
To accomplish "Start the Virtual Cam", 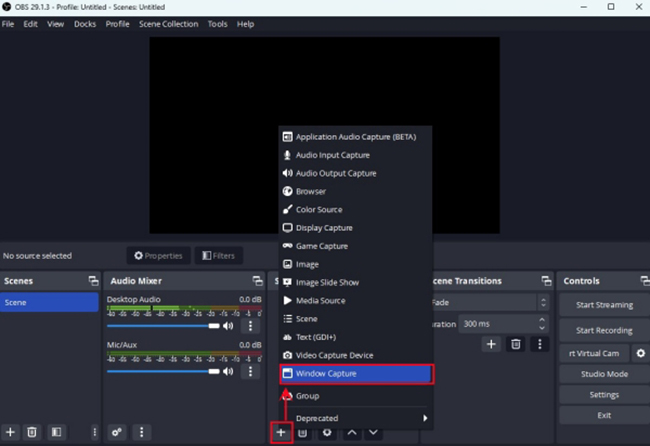I will coord(594,354).
